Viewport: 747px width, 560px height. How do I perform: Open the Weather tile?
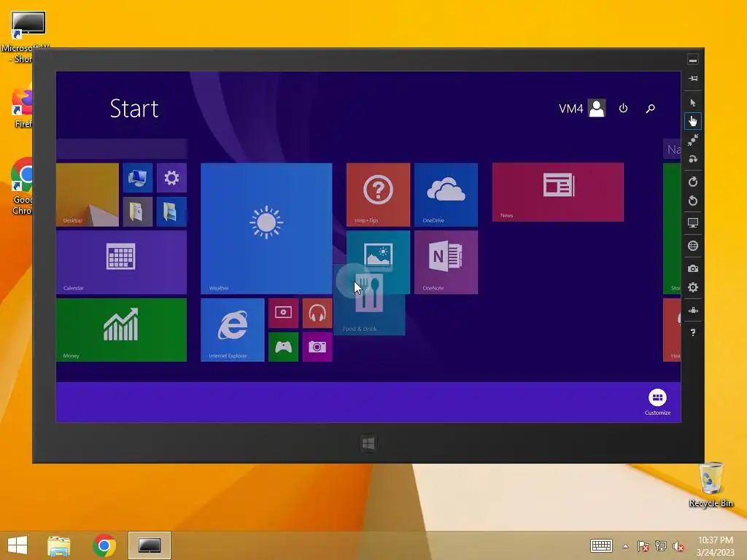[x=266, y=228]
